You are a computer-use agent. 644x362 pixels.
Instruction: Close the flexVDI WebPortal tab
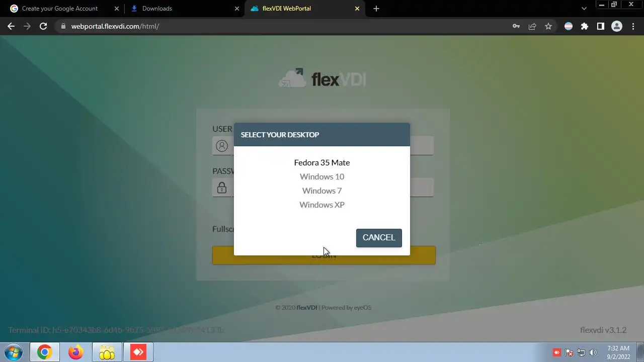[x=357, y=9]
